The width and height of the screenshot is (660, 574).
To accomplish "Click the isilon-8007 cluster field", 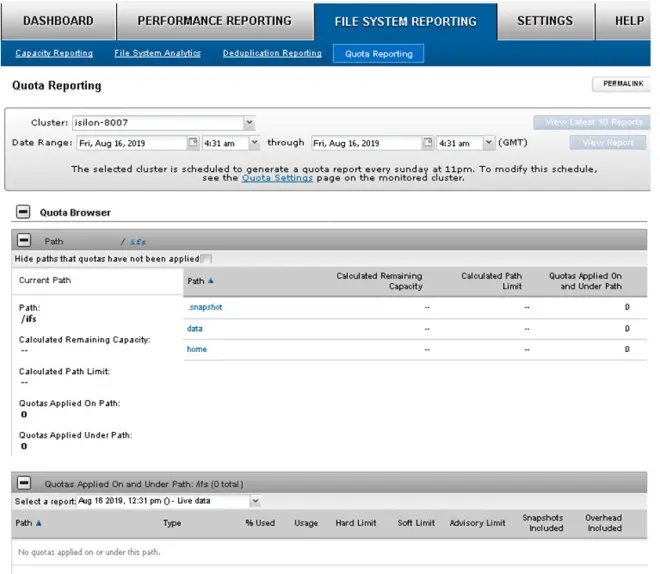I will point(158,123).
